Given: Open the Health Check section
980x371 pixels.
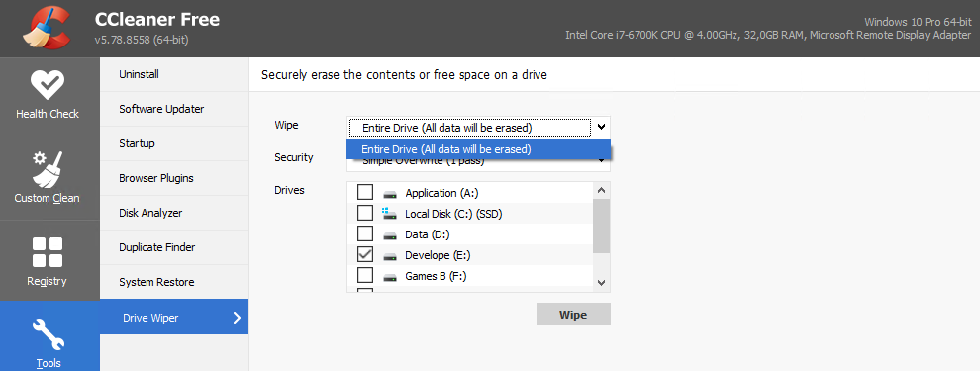Looking at the screenshot, I should (49, 97).
